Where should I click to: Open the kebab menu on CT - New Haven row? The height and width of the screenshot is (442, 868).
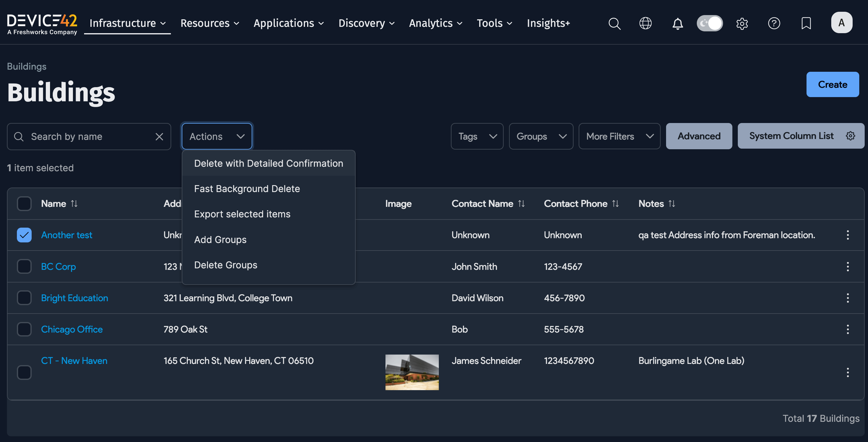pos(848,372)
